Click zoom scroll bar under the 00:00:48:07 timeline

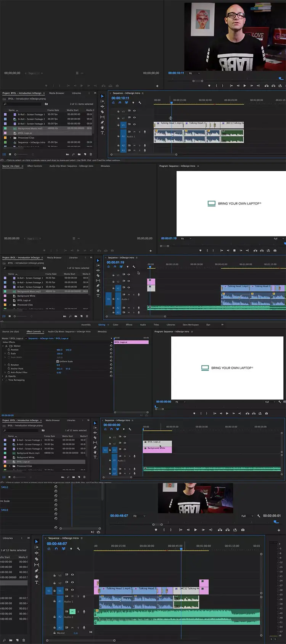coord(80,640)
